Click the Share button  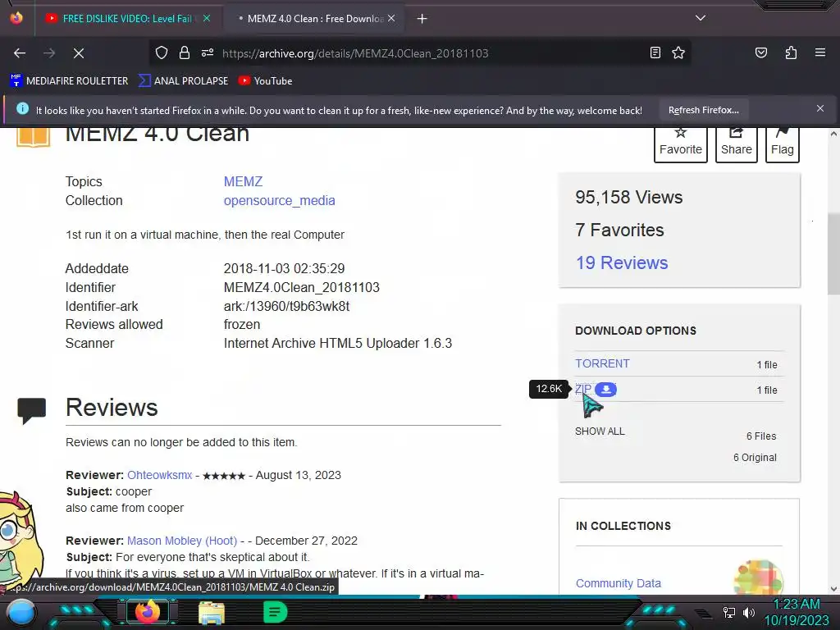coord(736,144)
